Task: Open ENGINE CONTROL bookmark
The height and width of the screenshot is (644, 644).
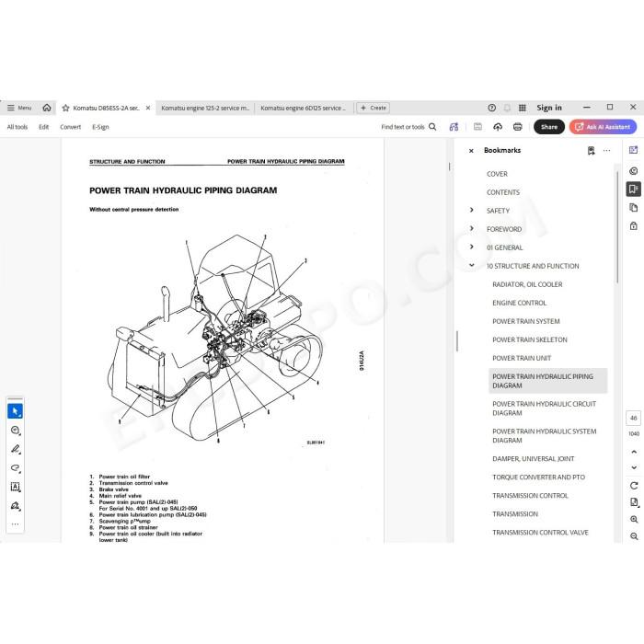Action: point(519,303)
